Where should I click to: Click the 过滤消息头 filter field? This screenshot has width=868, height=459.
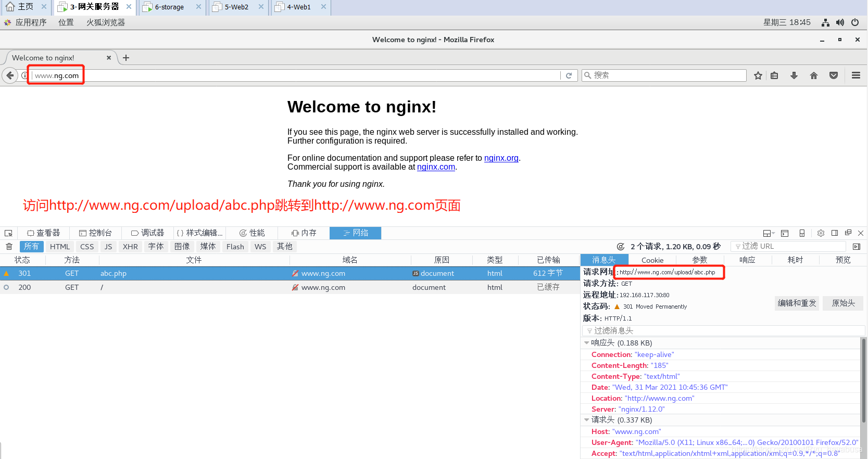[723, 331]
